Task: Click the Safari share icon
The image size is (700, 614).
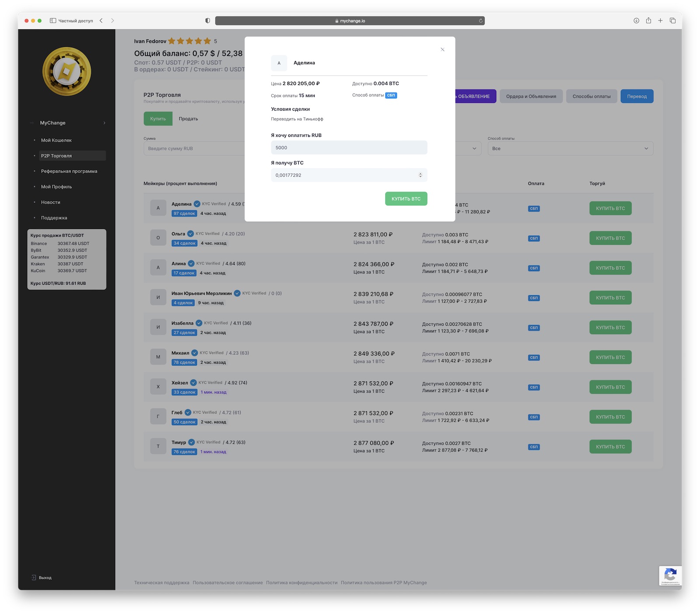Action: [648, 21]
